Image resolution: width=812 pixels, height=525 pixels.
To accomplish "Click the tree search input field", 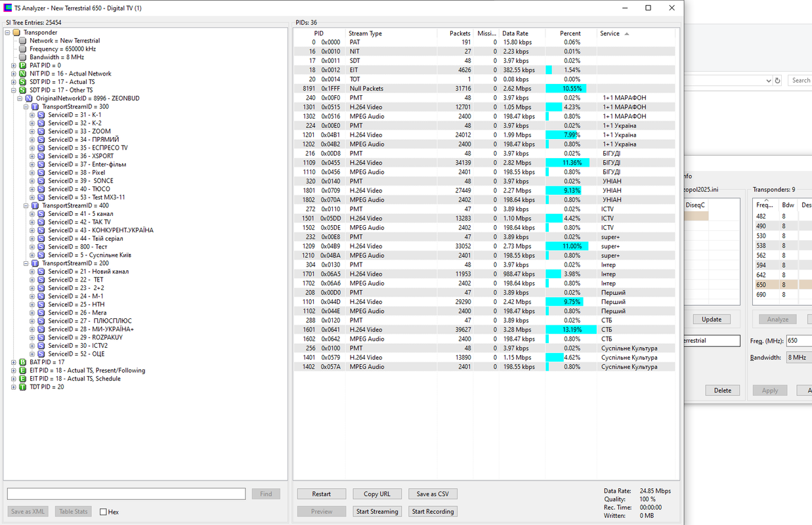I will tap(127, 493).
